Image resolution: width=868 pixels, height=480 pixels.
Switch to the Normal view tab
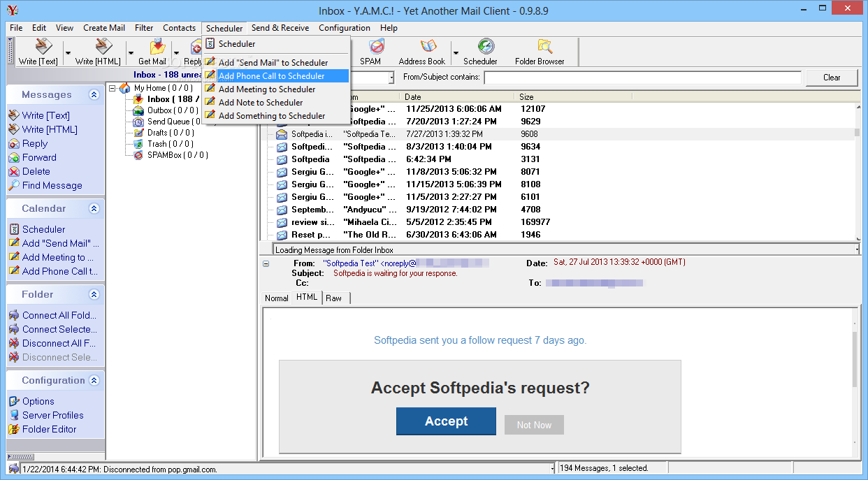click(276, 298)
